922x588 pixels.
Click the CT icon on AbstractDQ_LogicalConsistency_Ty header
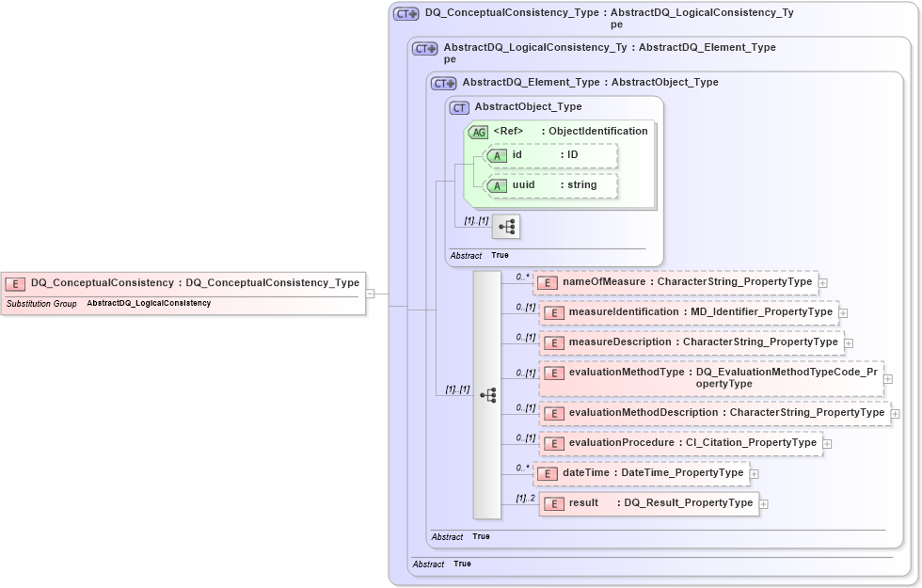[x=422, y=47]
